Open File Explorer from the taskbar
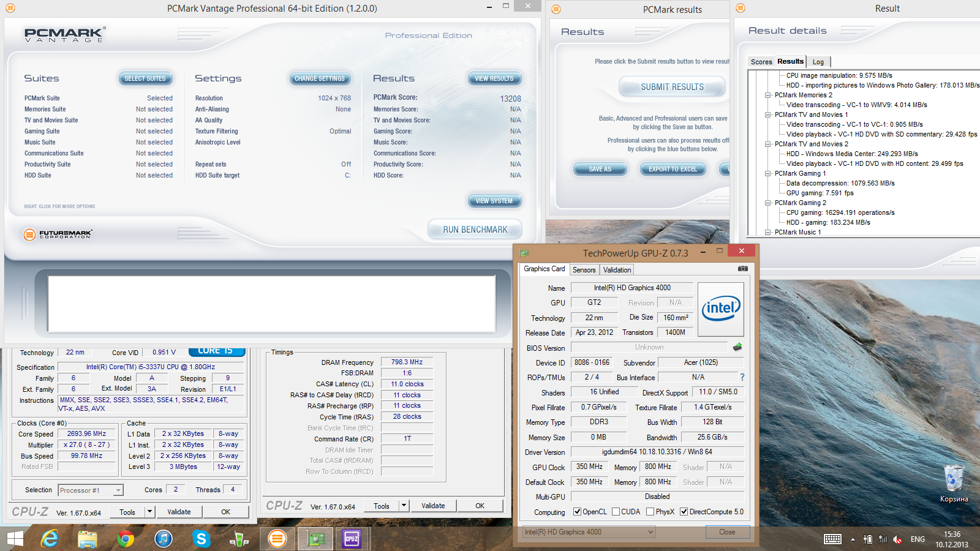Image resolution: width=980 pixels, height=551 pixels. 88,539
